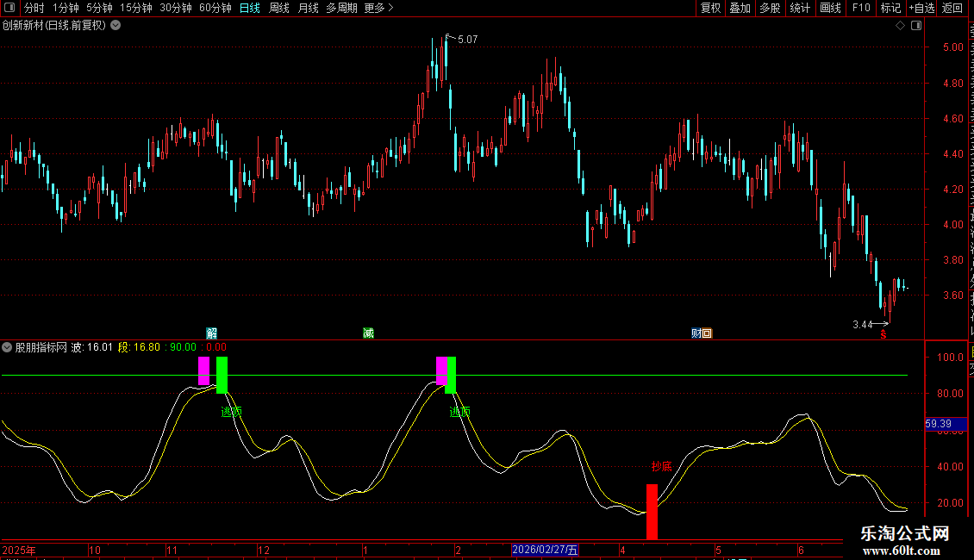Image resolution: width=974 pixels, height=560 pixels.
Task: Click the panel layout icon at top-left
Action: tap(9, 8)
